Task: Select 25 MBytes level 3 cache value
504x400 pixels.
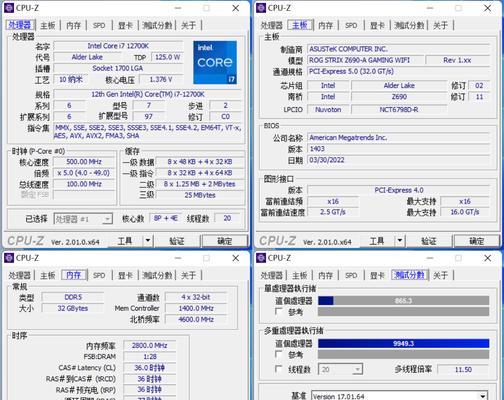Action: click(x=200, y=195)
